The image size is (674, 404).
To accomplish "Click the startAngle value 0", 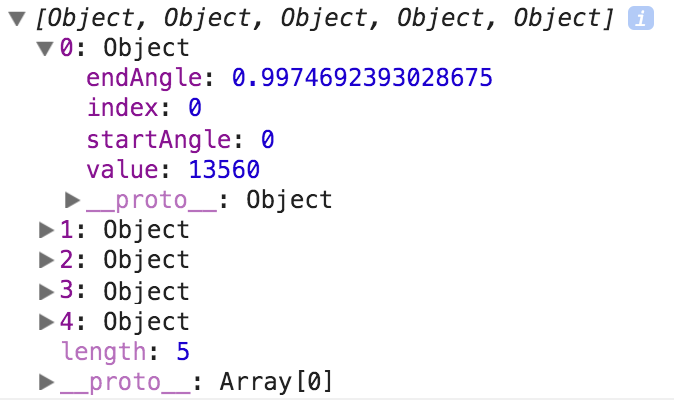I will coord(268,138).
